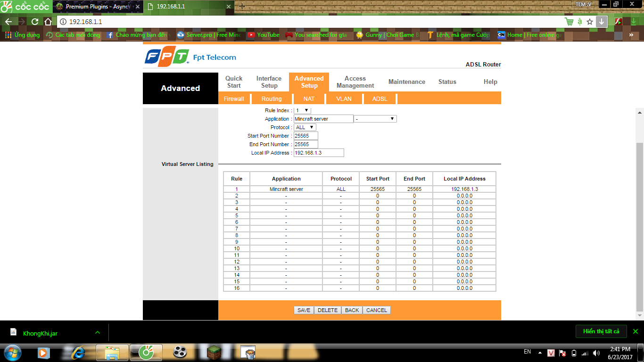The height and width of the screenshot is (362, 644).
Task: Go back to the previous page
Action: pyautogui.click(x=8, y=22)
